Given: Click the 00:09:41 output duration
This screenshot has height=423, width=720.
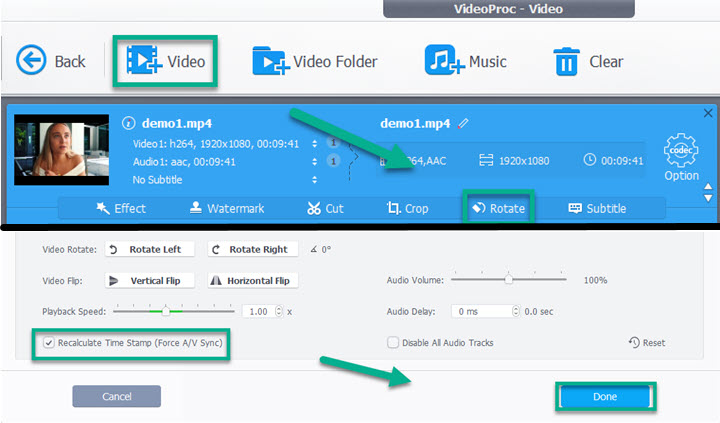Looking at the screenshot, I should point(622,161).
